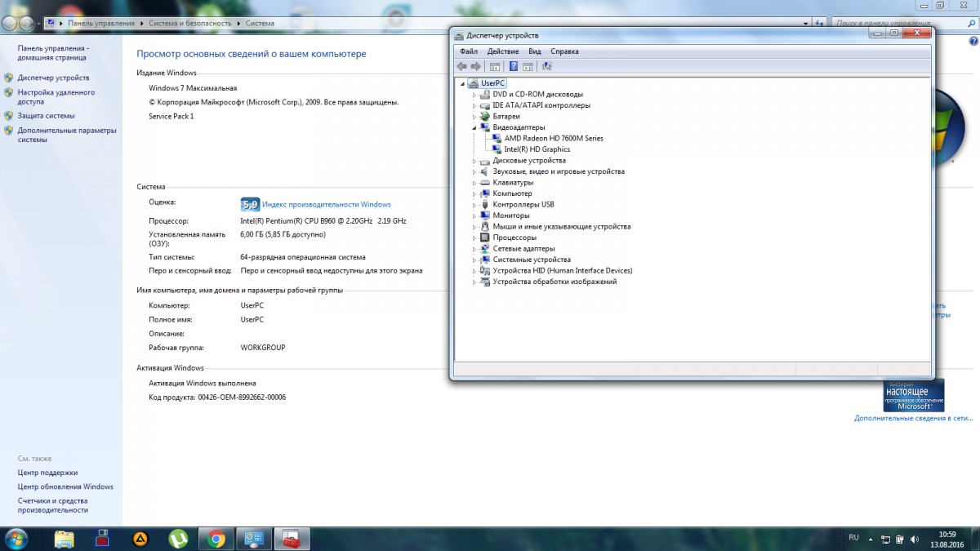Expand the Клавиатуры node
The image size is (980, 551).
(474, 183)
